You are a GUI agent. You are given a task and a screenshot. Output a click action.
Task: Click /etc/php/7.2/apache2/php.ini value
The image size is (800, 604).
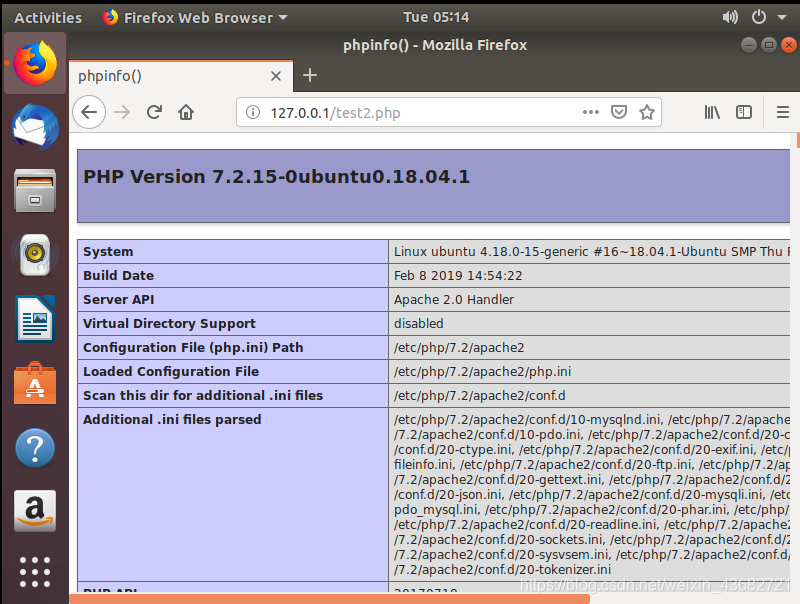click(x=483, y=372)
